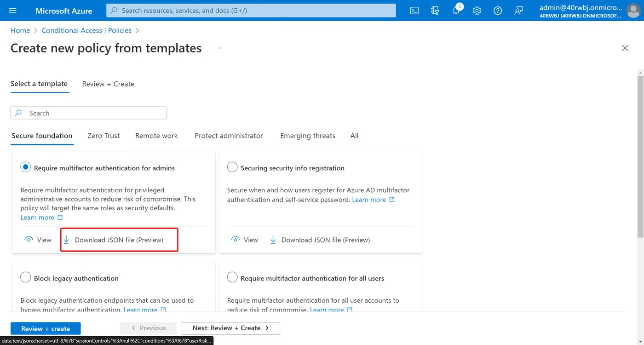The height and width of the screenshot is (345, 644).
Task: Go to the Home breadcrumb link
Action: pos(20,30)
